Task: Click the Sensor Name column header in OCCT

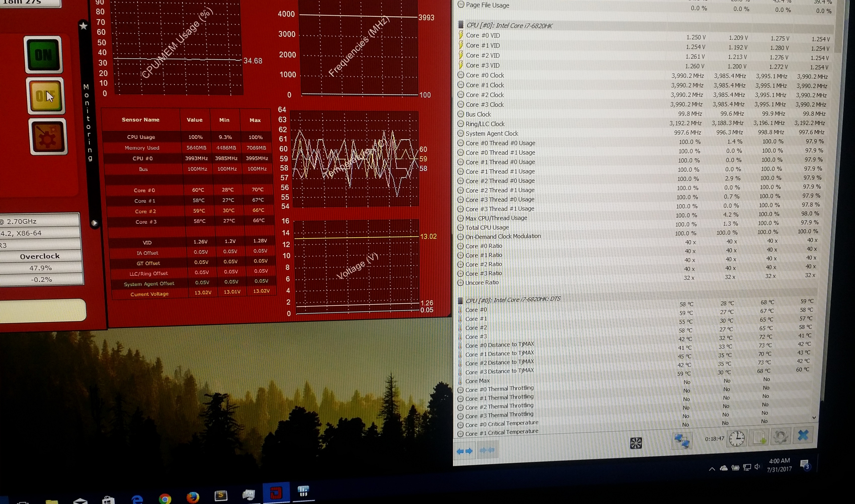Action: tap(141, 120)
